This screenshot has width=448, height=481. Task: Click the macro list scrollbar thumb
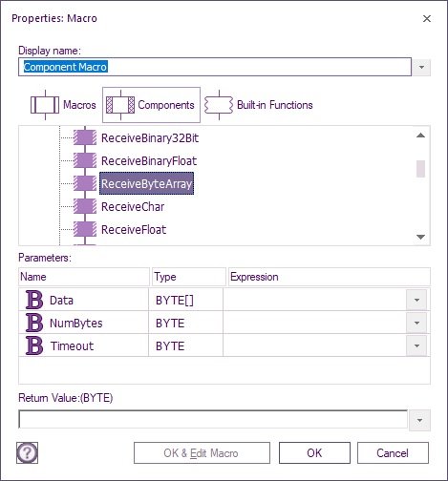point(420,169)
